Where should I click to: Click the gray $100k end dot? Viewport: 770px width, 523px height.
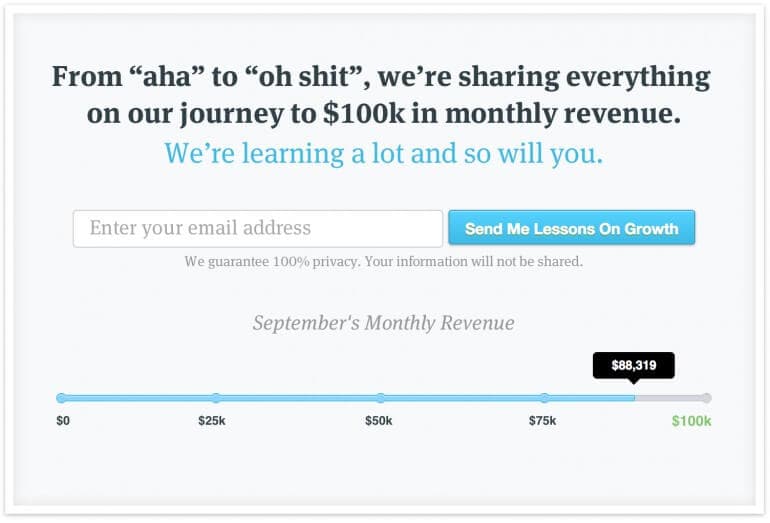(x=706, y=398)
